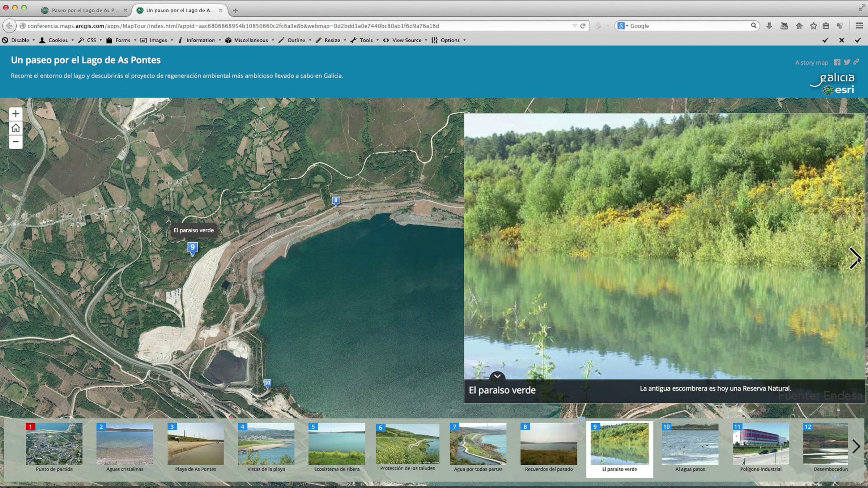Switch to Paseo por el Lago tab

coord(85,10)
